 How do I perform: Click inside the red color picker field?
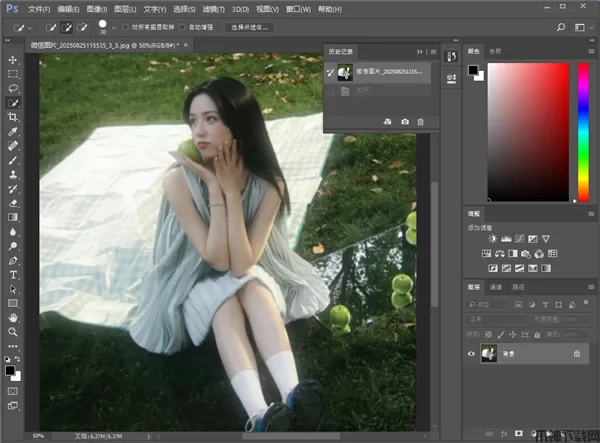(530, 130)
